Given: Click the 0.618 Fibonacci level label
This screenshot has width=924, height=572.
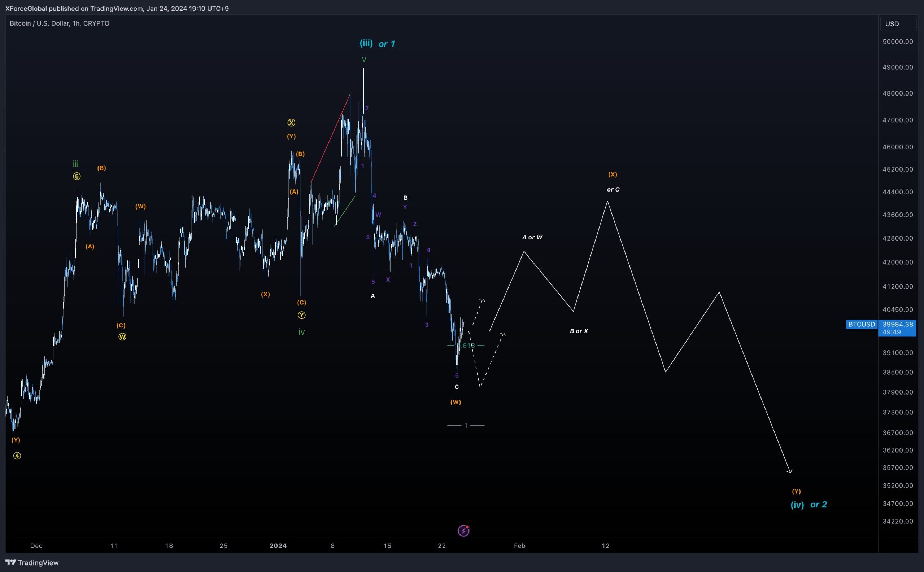Looking at the screenshot, I should pos(466,346).
